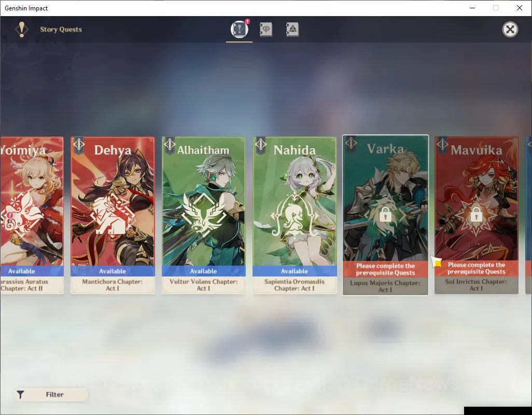The height and width of the screenshot is (415, 532).
Task: Click Available banner under Yoimiya
Action: (x=32, y=271)
